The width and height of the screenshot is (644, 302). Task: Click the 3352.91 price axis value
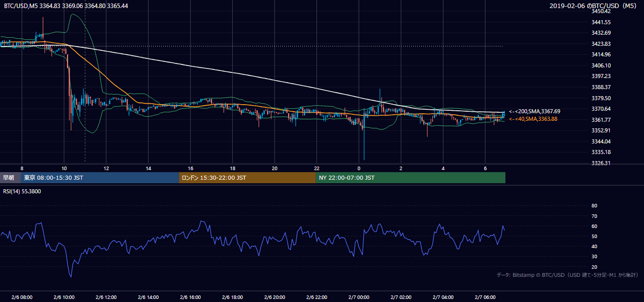[x=601, y=130]
